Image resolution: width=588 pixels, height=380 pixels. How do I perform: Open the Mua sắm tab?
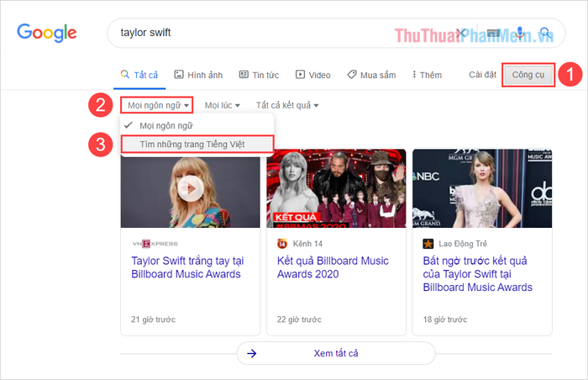pos(371,75)
